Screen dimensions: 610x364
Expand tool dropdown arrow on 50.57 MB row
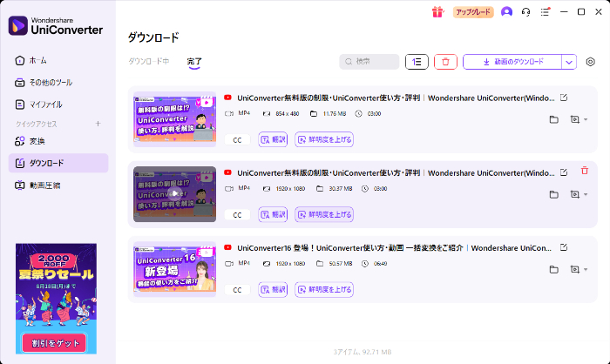click(x=586, y=269)
